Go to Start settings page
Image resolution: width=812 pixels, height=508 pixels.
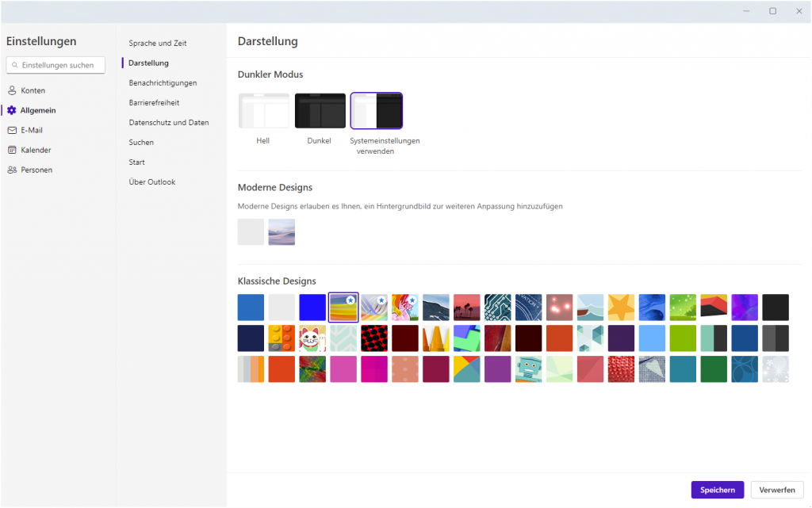tap(136, 162)
